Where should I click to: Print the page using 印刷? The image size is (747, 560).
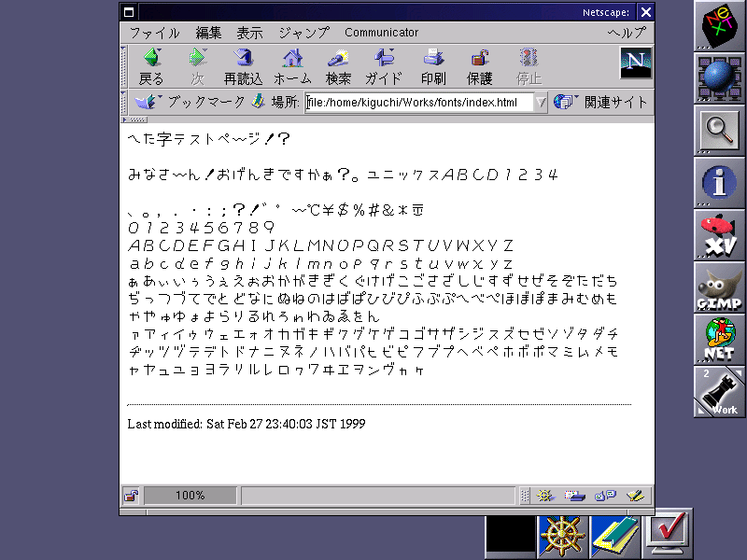[433, 66]
